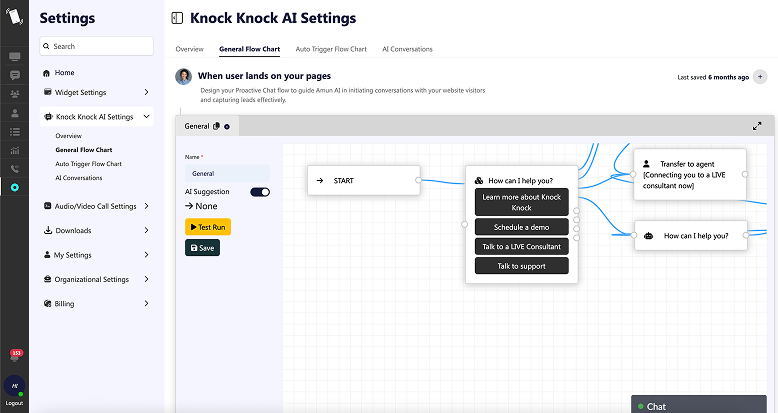
Task: Collapse the Knock Knock AI Settings section
Action: point(146,117)
